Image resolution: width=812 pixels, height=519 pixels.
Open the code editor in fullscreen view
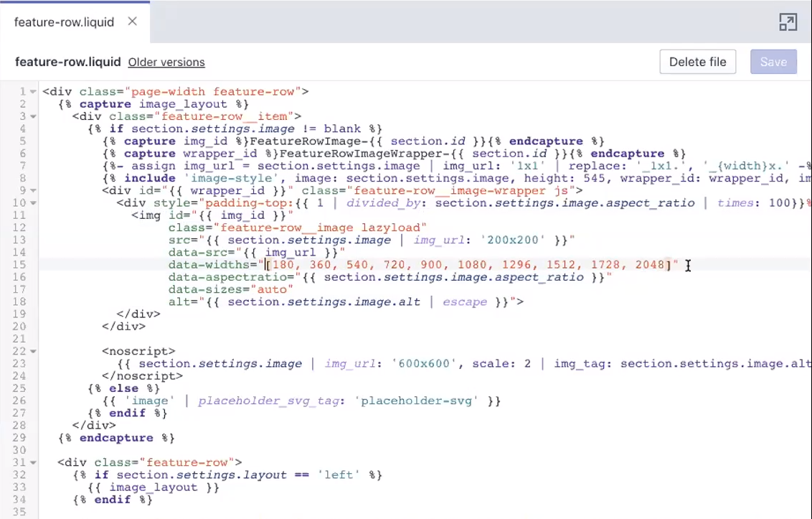coord(788,22)
